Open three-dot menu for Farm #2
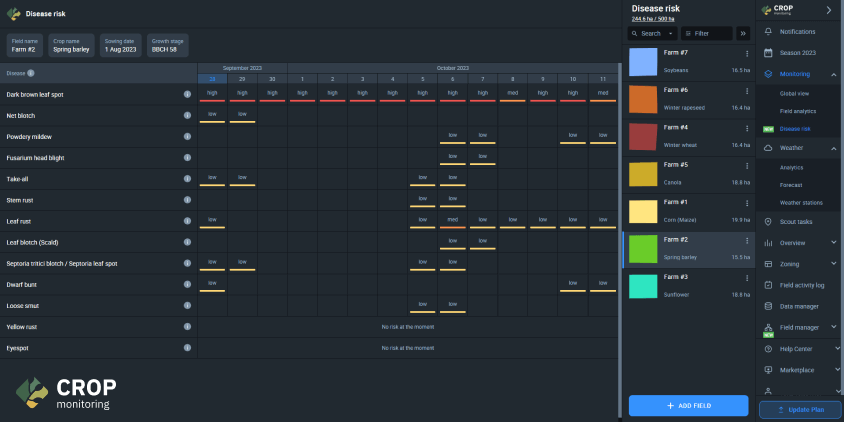This screenshot has width=844, height=422. click(x=747, y=241)
